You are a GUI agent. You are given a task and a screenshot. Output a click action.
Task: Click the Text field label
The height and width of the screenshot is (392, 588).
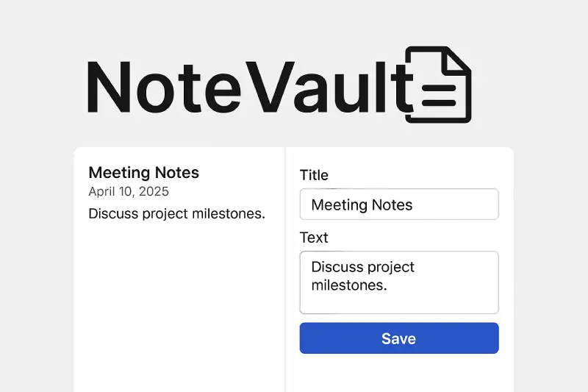314,238
